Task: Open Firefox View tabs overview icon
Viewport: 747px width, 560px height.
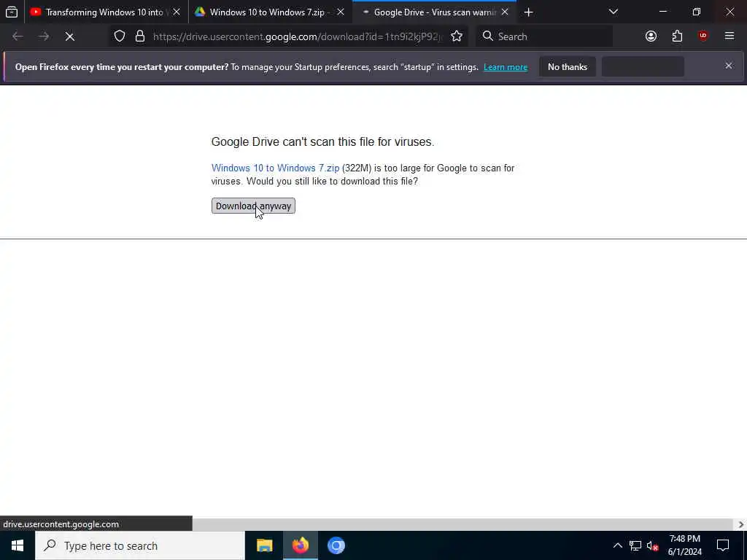Action: 12,12
